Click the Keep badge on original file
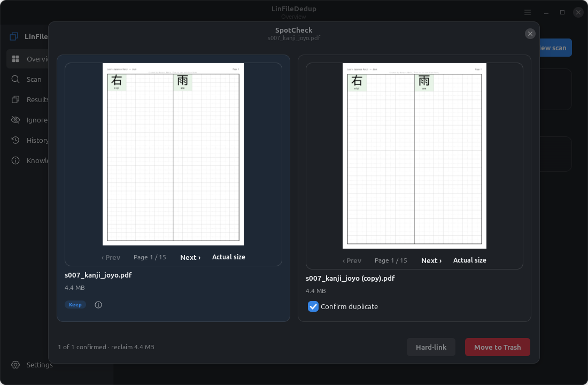This screenshot has width=588, height=385. [75, 305]
